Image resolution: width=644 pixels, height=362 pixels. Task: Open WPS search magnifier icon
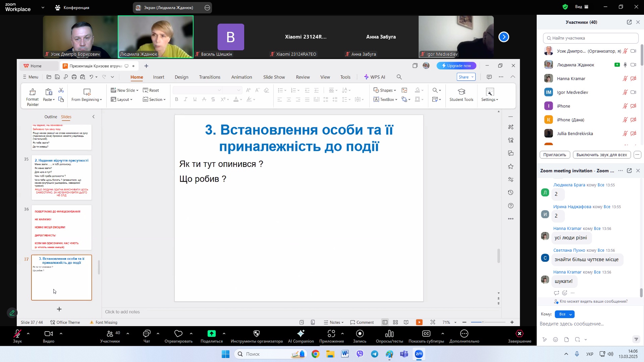(x=399, y=77)
